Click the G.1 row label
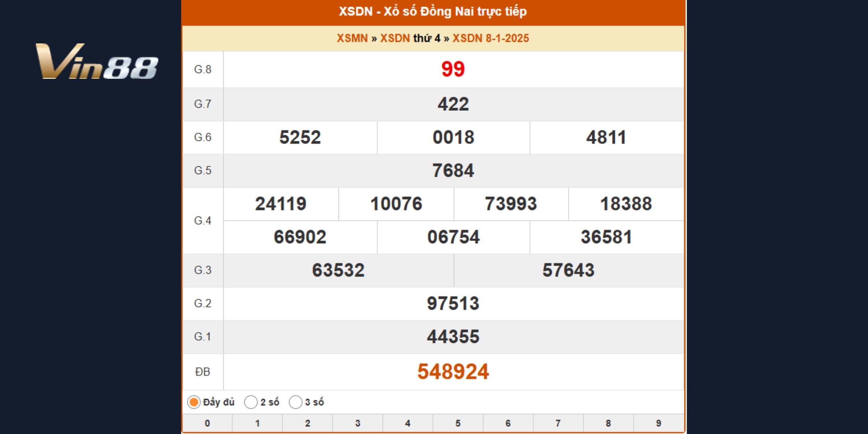 tap(203, 337)
